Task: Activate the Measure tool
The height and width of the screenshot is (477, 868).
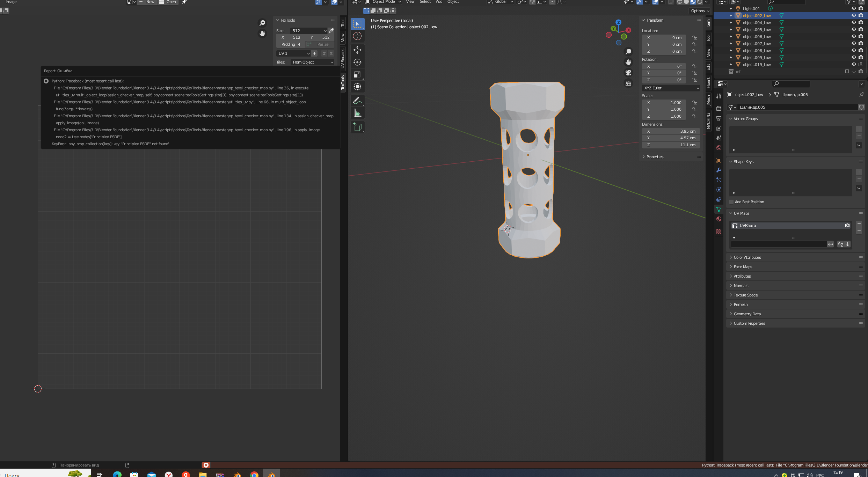Action: tap(358, 113)
